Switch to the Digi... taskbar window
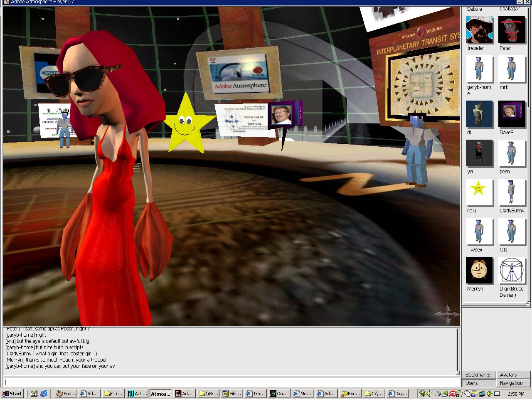This screenshot has height=399, width=532. 398,394
